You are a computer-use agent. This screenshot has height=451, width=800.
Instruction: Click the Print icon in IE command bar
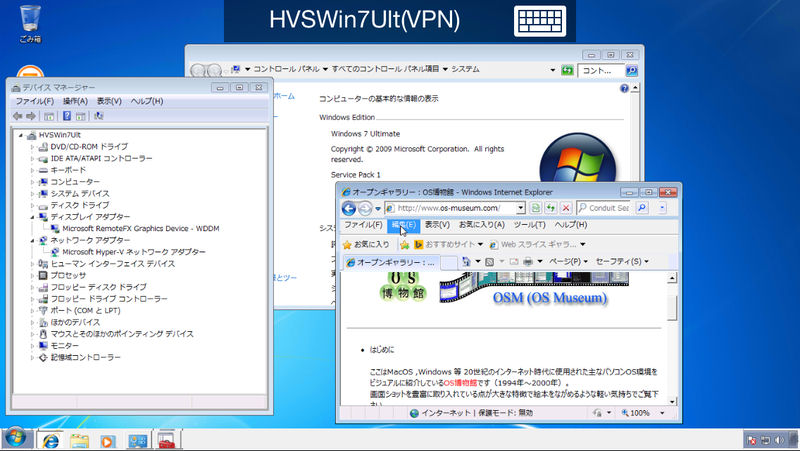click(x=528, y=262)
